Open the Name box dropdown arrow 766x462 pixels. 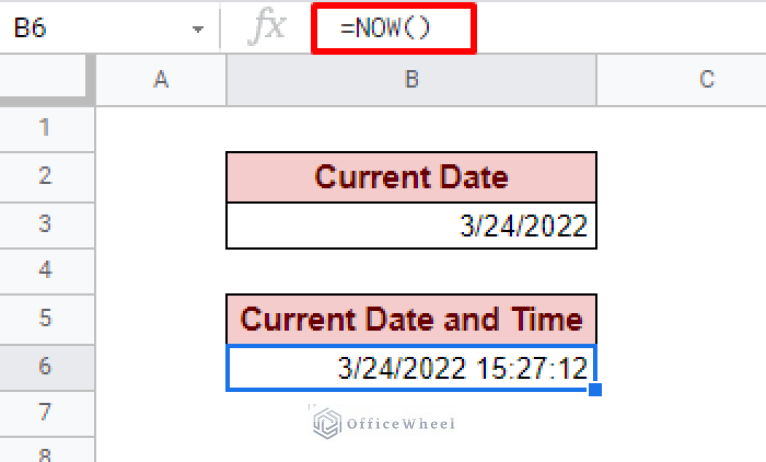tap(197, 29)
